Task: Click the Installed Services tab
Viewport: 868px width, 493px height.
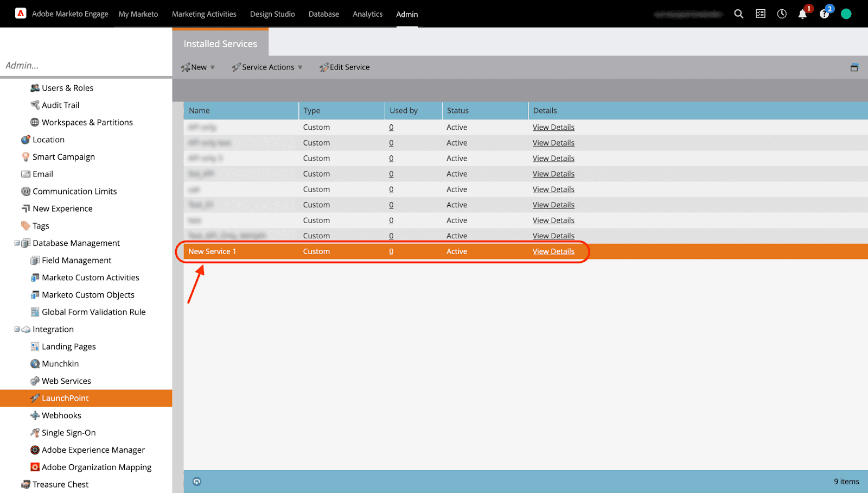Action: (x=220, y=43)
